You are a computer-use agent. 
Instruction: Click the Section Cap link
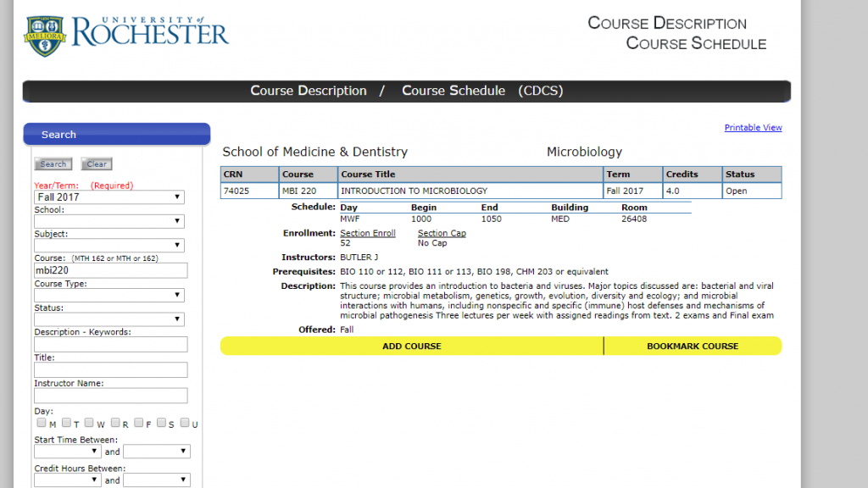coord(442,234)
